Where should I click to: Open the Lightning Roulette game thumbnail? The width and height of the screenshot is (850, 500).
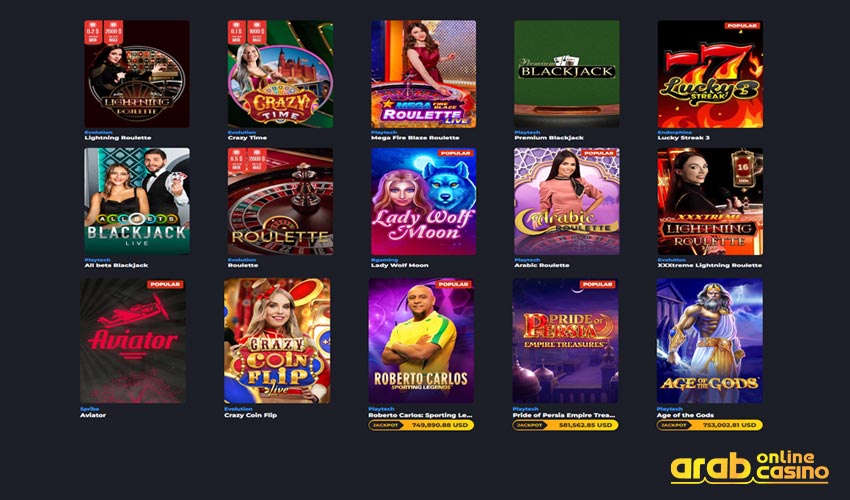click(x=137, y=74)
